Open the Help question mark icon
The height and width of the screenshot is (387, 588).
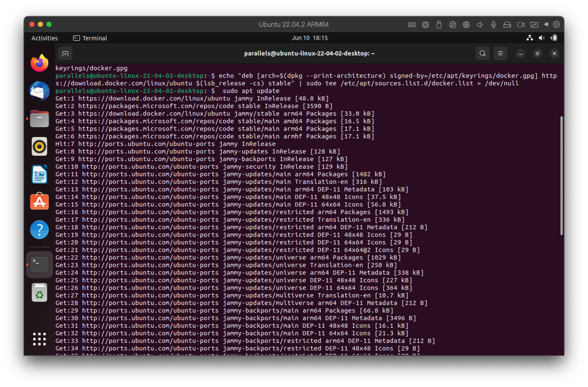pyautogui.click(x=40, y=229)
